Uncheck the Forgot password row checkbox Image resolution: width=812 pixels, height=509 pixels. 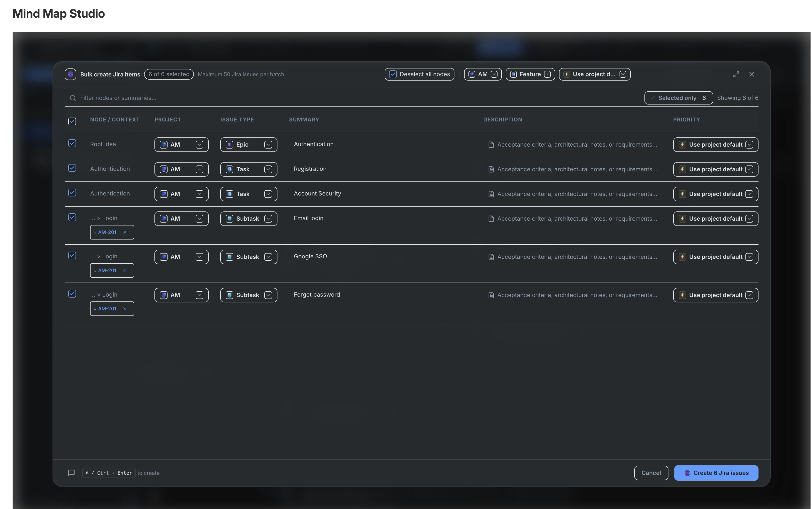pyautogui.click(x=72, y=294)
